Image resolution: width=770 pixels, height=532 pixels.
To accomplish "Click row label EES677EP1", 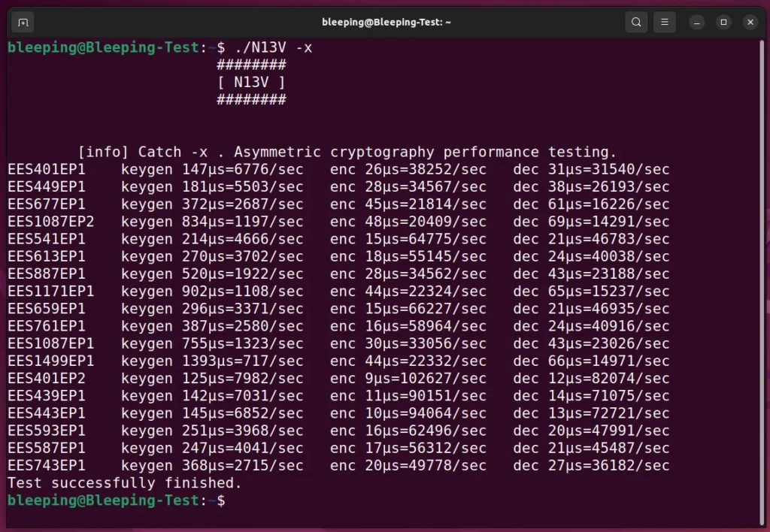I will tap(46, 204).
